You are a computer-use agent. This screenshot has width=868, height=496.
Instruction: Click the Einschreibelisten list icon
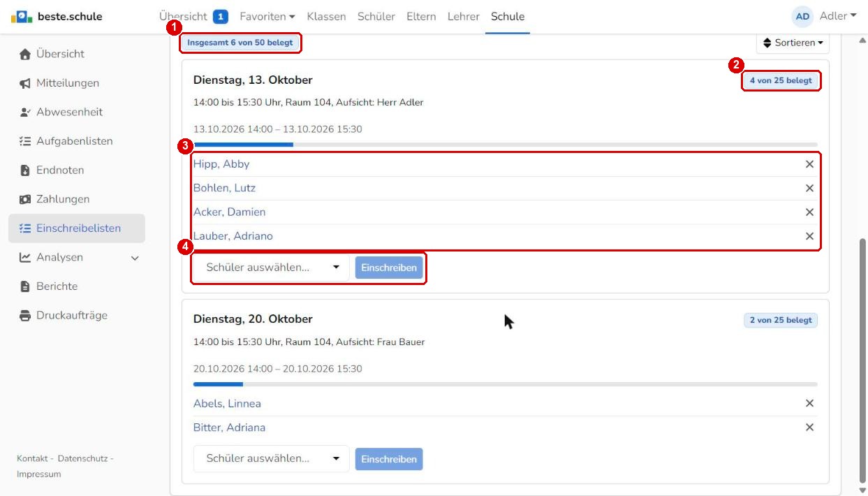tap(25, 228)
